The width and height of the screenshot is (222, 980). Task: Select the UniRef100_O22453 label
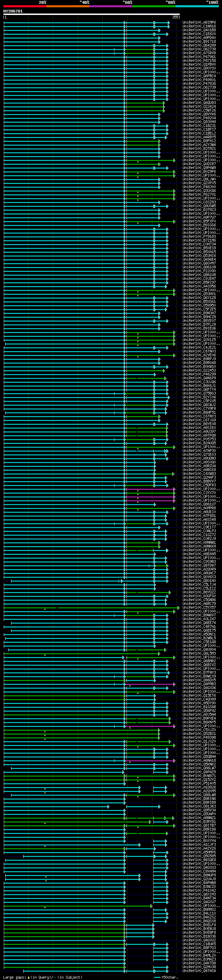tap(199, 370)
